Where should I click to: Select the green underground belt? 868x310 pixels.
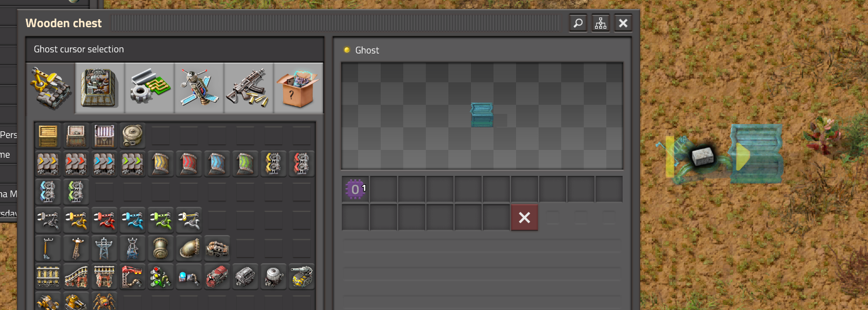[x=245, y=164]
